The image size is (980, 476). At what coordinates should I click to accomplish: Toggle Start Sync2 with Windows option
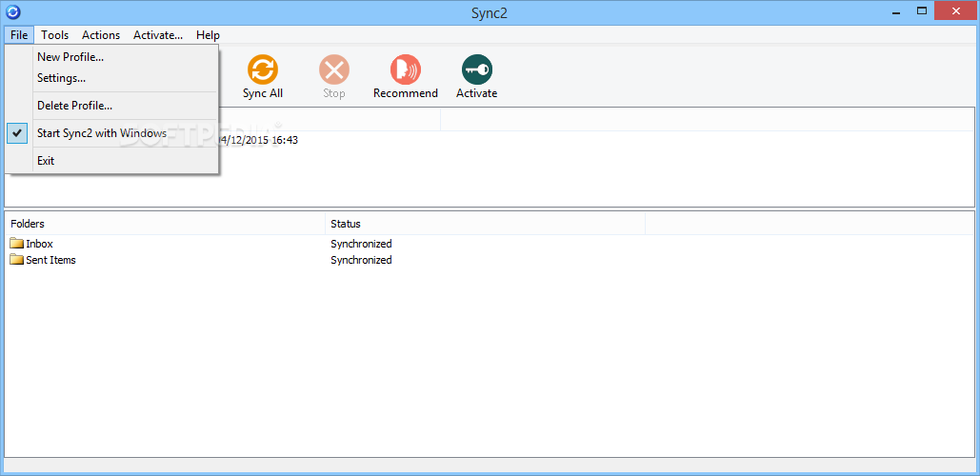tap(112, 133)
